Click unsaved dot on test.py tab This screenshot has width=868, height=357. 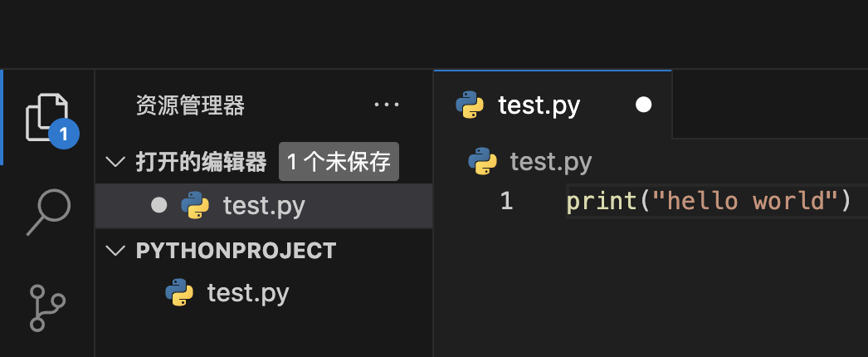643,105
